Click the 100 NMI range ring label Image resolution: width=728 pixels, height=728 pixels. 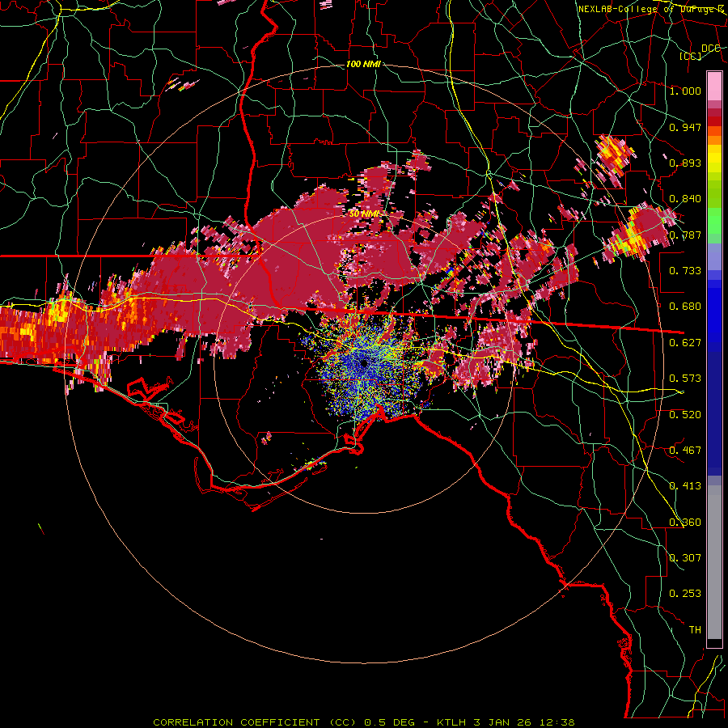pos(363,64)
